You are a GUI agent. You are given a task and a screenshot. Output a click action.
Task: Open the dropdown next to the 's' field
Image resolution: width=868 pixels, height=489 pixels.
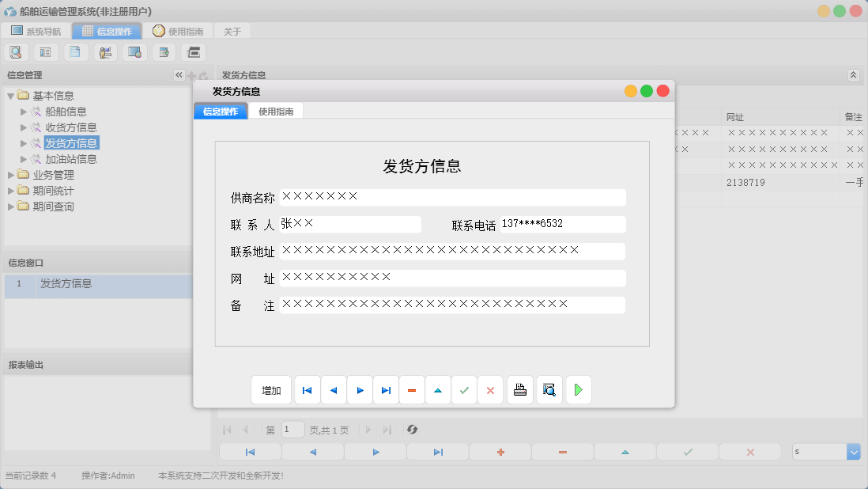click(852, 450)
